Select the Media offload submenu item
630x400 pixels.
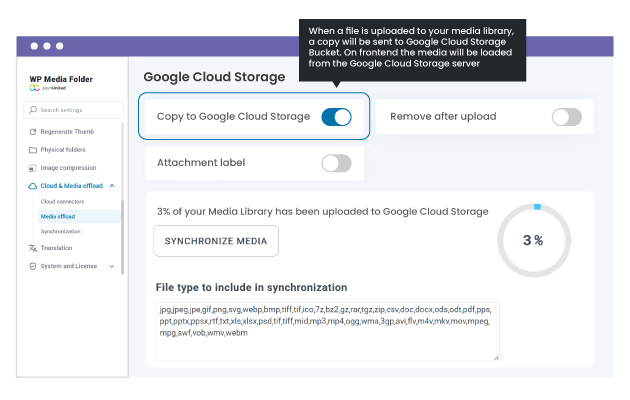click(57, 216)
